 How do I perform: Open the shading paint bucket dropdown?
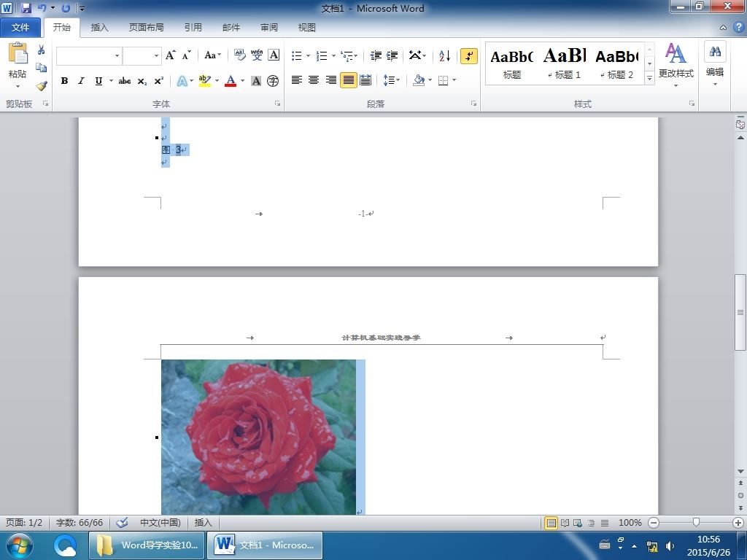430,80
